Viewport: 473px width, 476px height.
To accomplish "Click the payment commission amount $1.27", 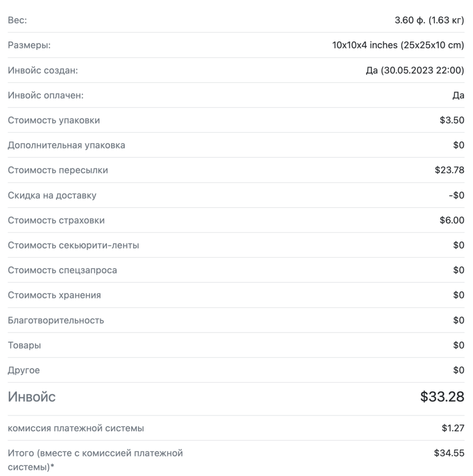I will [453, 428].
